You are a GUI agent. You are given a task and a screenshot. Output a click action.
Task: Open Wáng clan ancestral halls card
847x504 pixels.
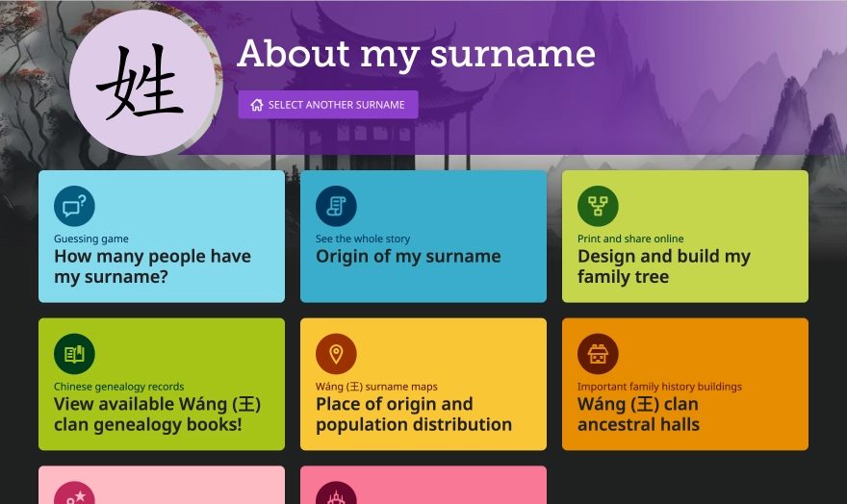click(x=638, y=414)
